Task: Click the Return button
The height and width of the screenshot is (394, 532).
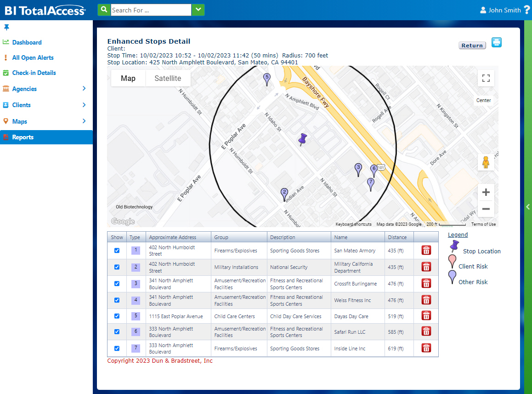Action: (x=472, y=46)
